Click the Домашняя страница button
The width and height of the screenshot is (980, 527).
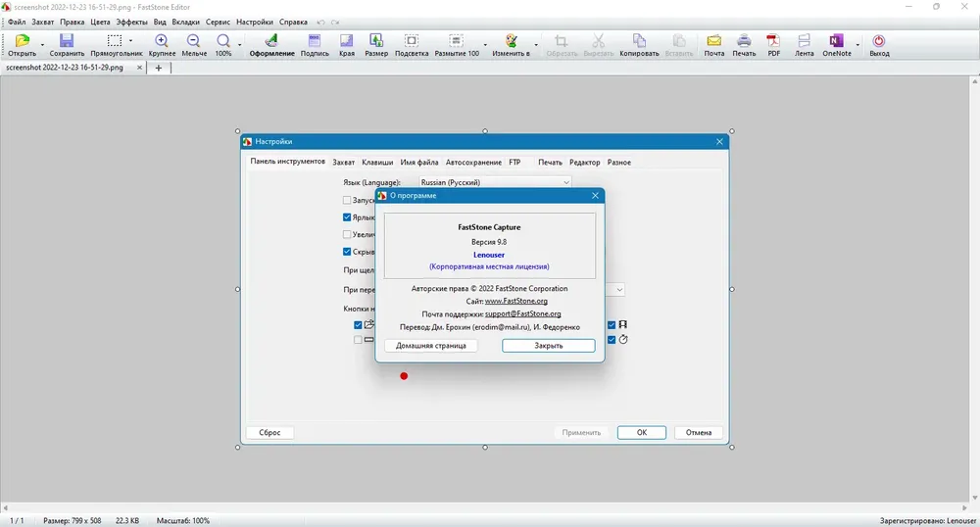click(x=430, y=346)
